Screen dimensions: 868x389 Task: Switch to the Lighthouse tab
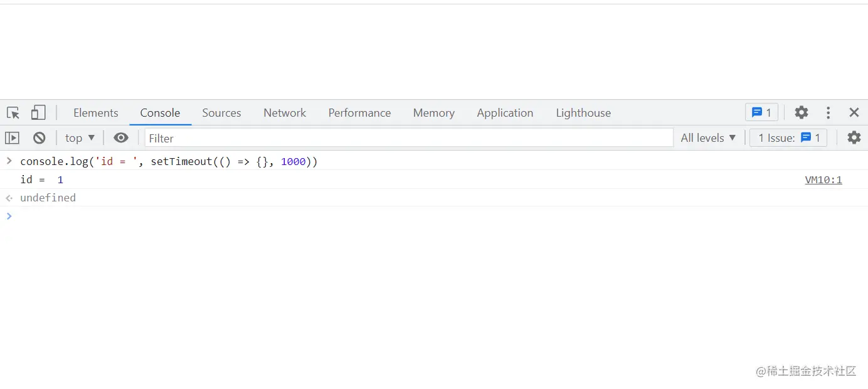[583, 112]
